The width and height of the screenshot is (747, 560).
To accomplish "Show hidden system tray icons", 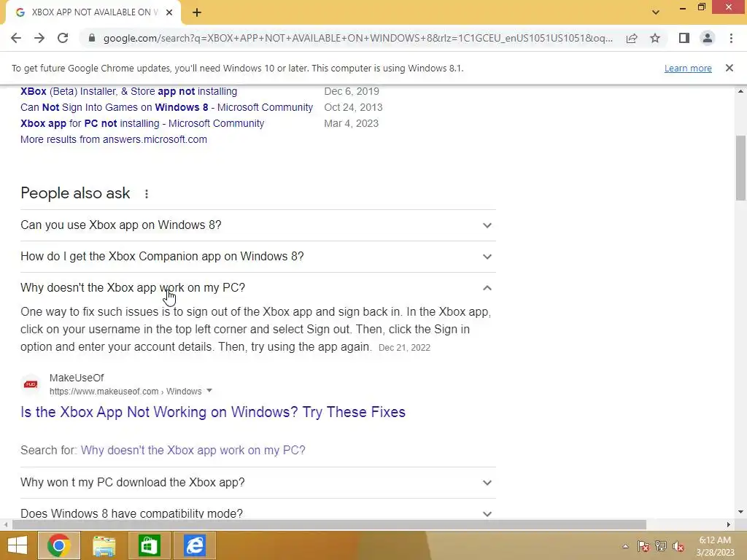I will tap(625, 546).
